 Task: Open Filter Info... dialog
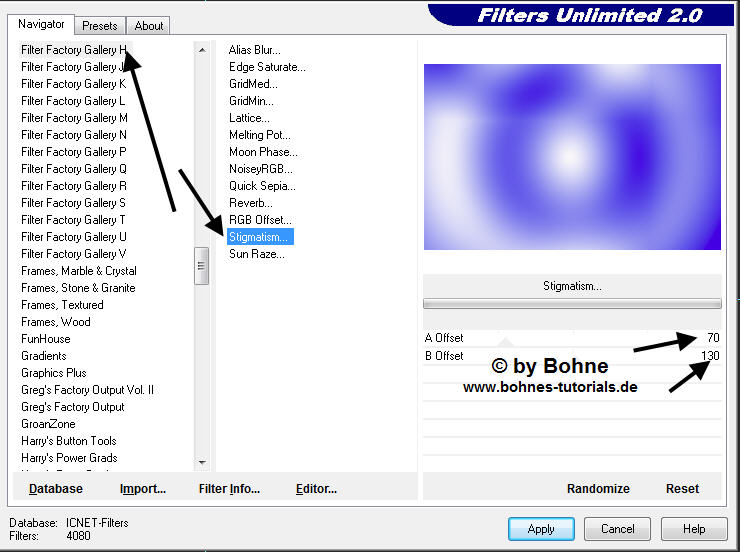[229, 489]
